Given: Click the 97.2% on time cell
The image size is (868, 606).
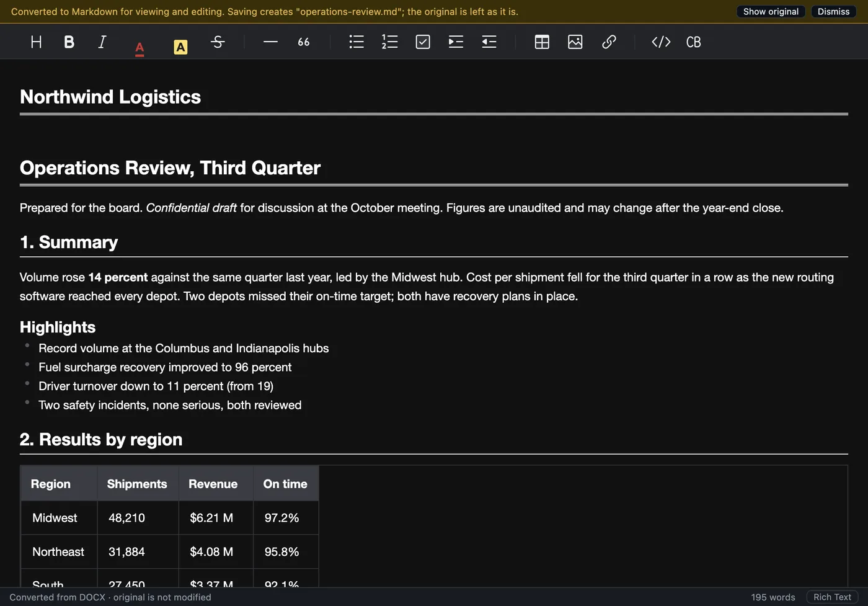Looking at the screenshot, I should [286, 518].
